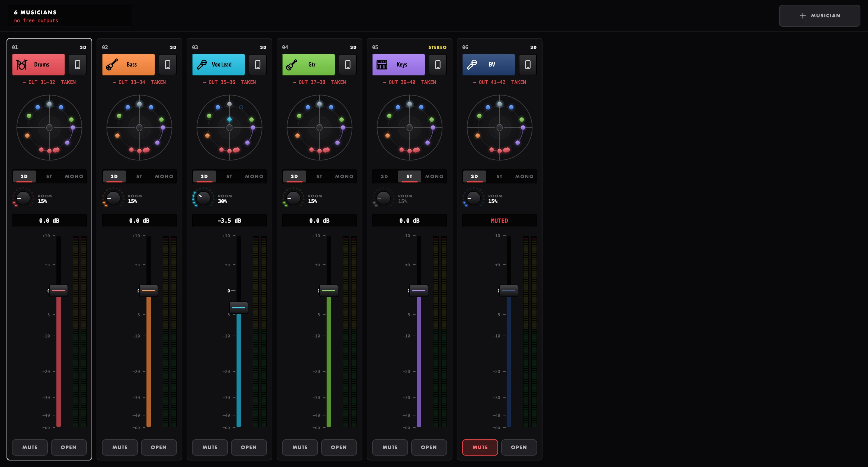
Task: Click the orange source dot in Drums panner
Action: coord(27,135)
